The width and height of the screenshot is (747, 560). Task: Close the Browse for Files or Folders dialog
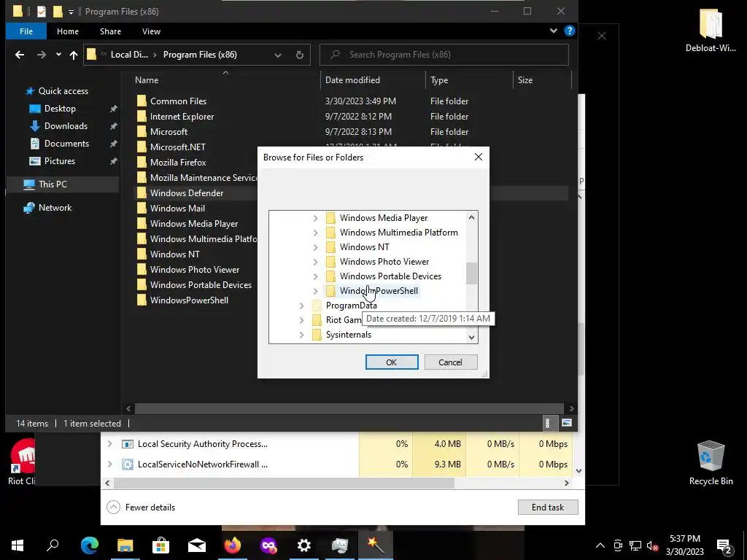pos(479,157)
